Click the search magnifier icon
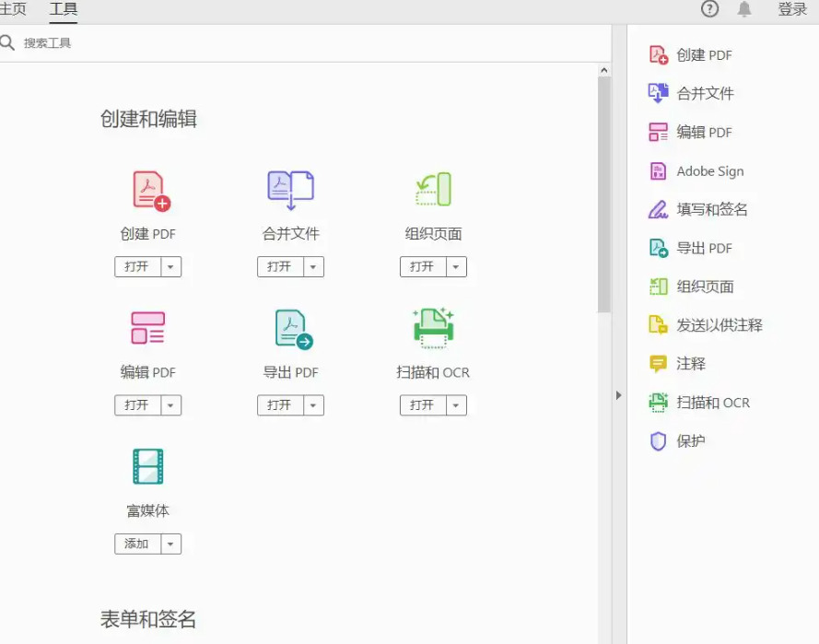The image size is (819, 644). pos(6,42)
